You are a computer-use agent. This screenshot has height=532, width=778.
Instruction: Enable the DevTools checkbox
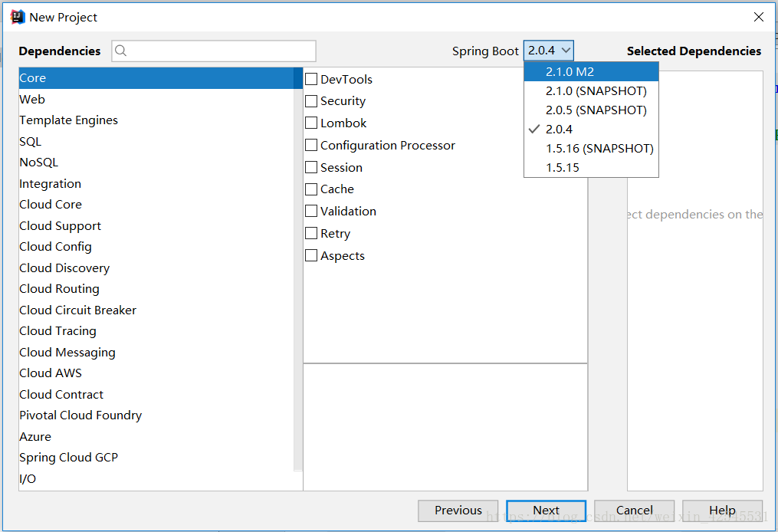(x=311, y=79)
